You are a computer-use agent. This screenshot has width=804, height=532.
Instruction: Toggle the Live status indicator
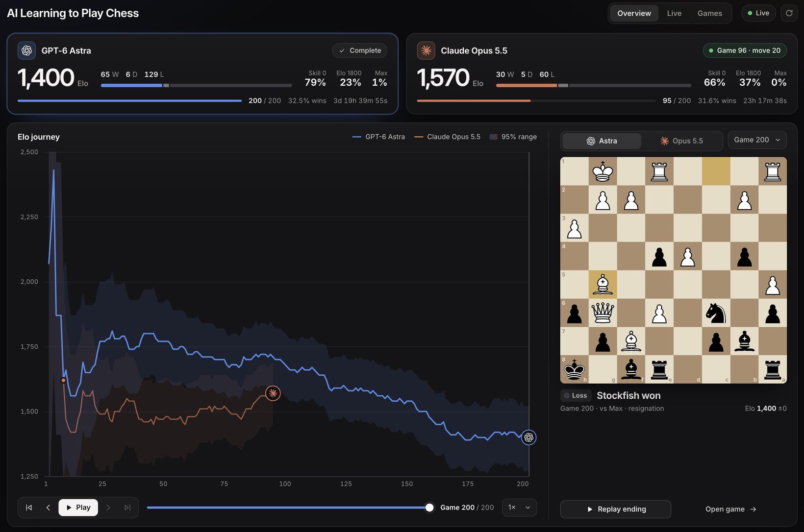pyautogui.click(x=758, y=13)
